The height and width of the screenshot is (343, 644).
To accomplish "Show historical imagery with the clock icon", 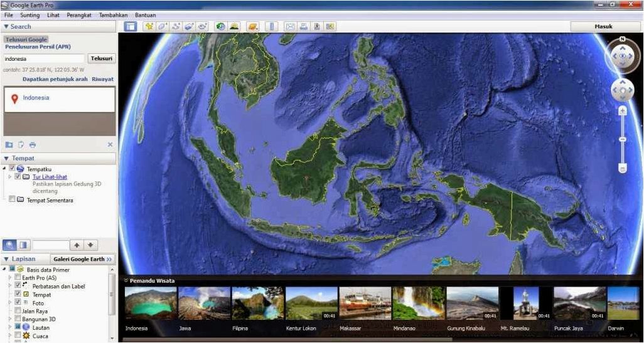I will (x=220, y=27).
